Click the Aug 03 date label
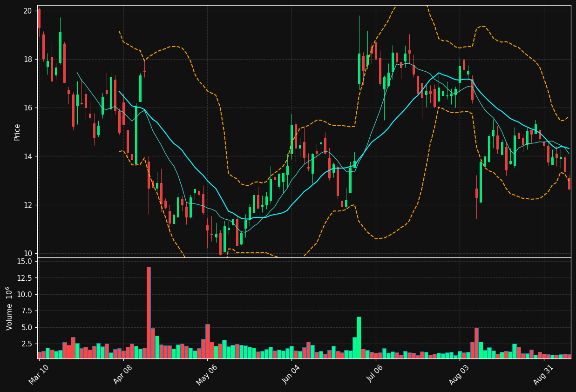 tap(460, 375)
